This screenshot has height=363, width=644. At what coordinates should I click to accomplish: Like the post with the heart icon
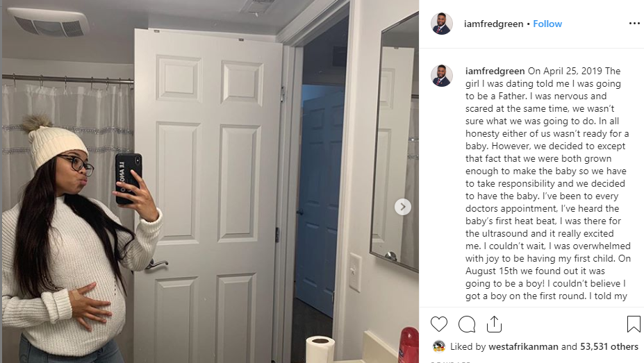coord(438,324)
